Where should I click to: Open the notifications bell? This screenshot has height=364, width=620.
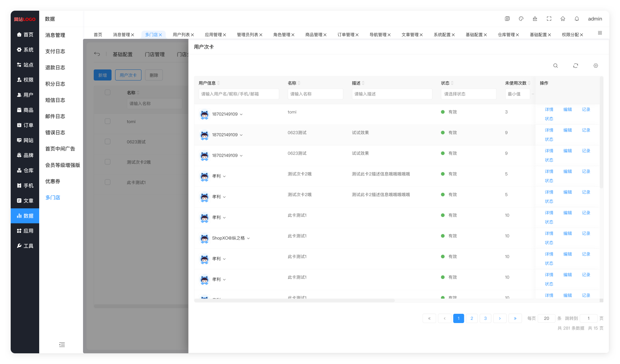(577, 19)
